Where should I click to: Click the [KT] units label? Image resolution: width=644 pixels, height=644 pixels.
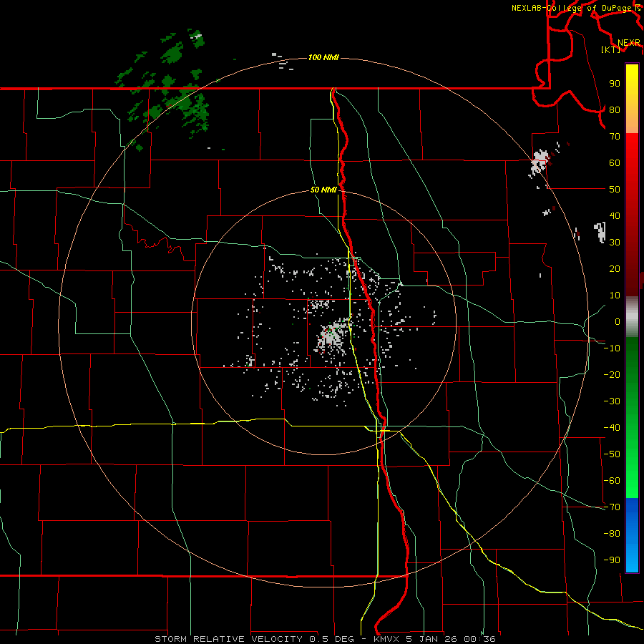[610, 49]
